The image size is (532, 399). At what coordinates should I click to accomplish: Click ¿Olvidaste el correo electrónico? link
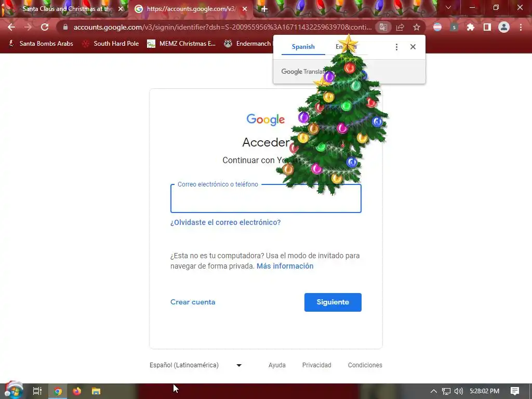click(x=225, y=222)
